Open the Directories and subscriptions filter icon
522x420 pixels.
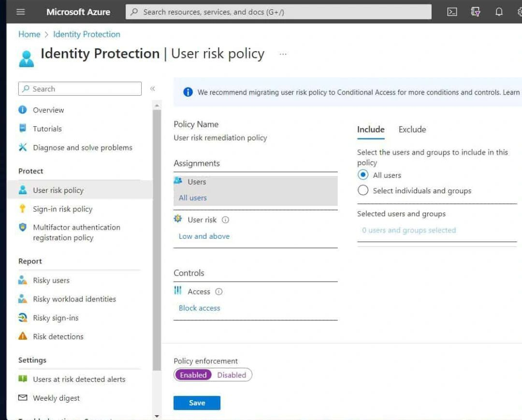pyautogui.click(x=476, y=12)
